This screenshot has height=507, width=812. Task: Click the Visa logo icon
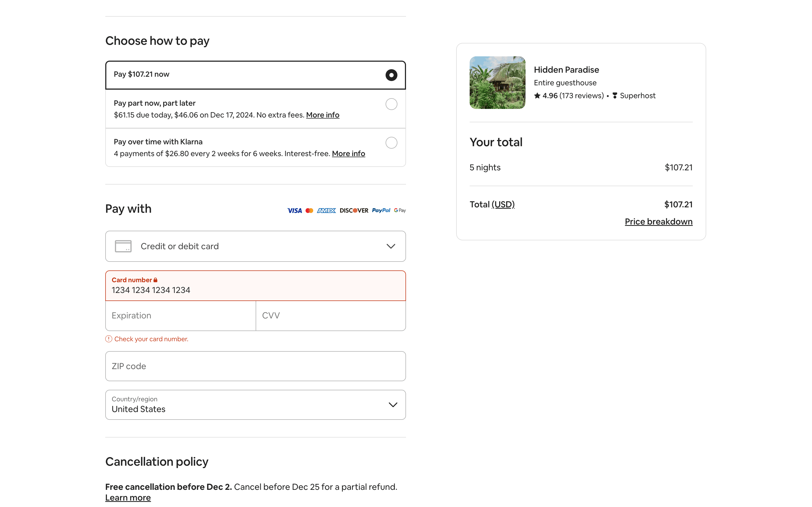294,211
